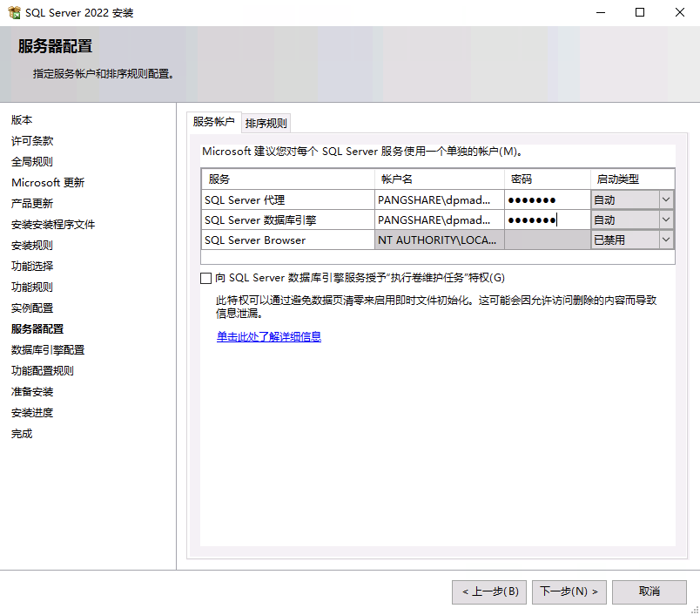Screen dimensions: 700x615
Task: Click account name cell for SQL Server 代理
Action: click(x=440, y=199)
